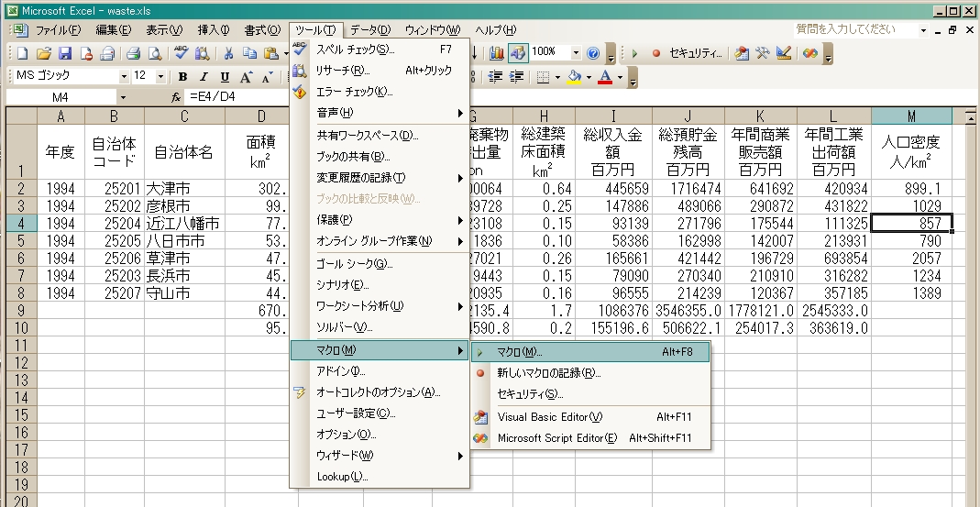Open the 100% zoom dropdown

point(576,53)
